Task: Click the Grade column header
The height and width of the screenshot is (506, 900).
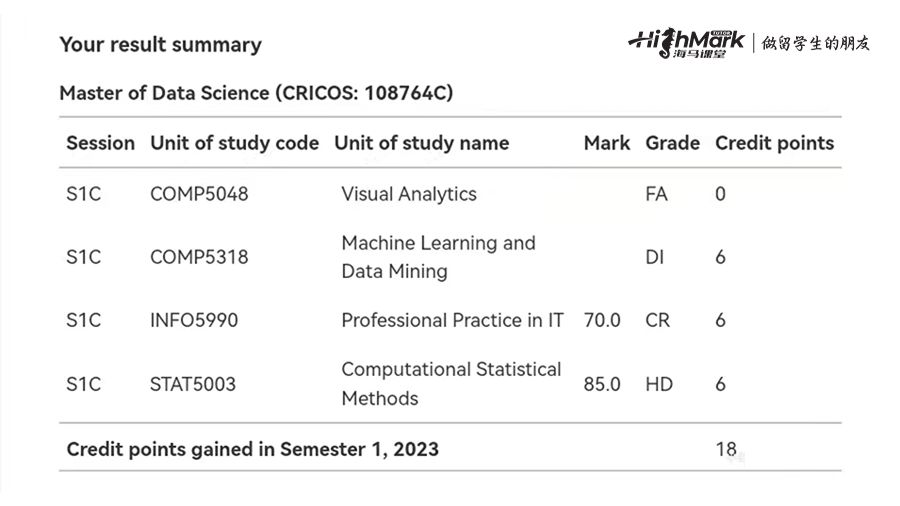Action: [672, 143]
